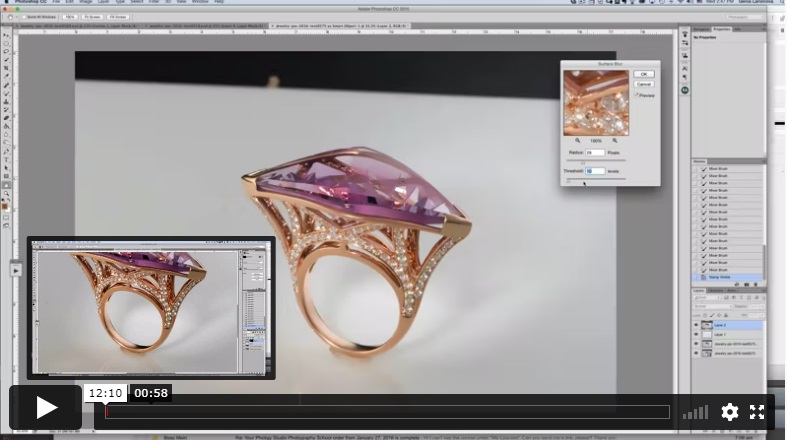Select the Zoom tool in toolbar
The width and height of the screenshot is (787, 440).
click(x=7, y=193)
